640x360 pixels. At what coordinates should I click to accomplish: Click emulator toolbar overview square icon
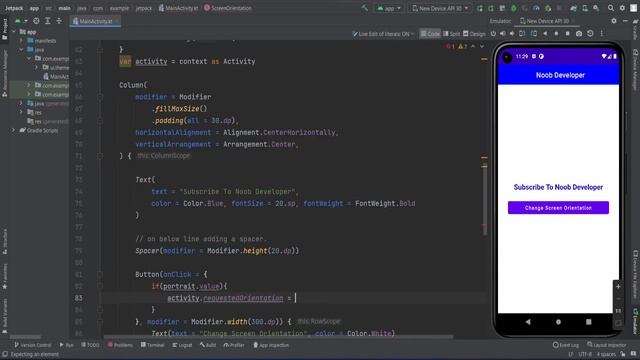click(x=567, y=33)
